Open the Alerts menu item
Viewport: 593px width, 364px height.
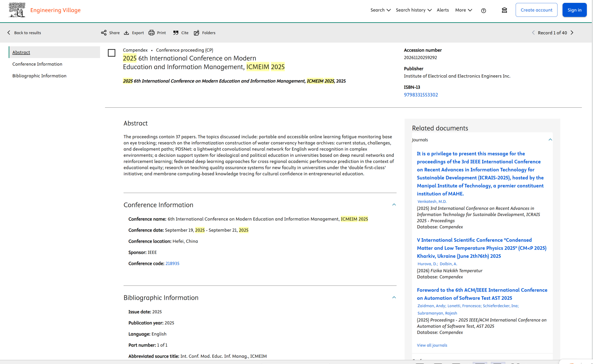click(x=443, y=10)
